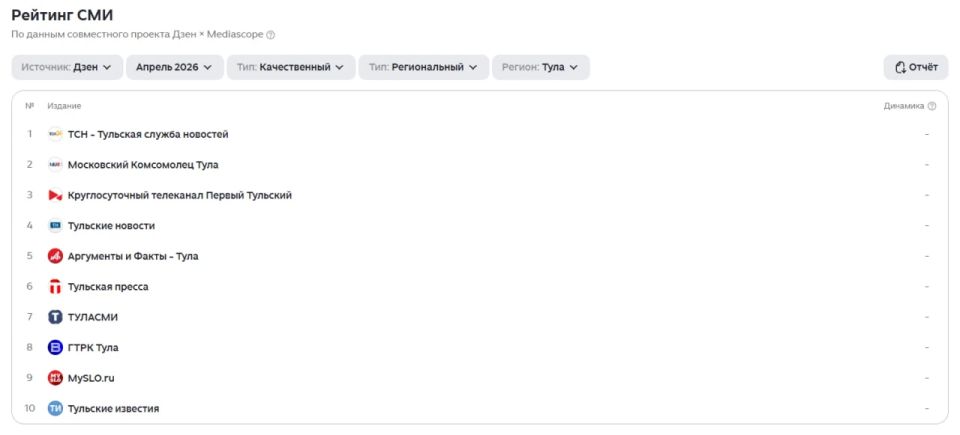Open ТСН - Тульская служба новостей
960x435 pixels.
point(148,134)
